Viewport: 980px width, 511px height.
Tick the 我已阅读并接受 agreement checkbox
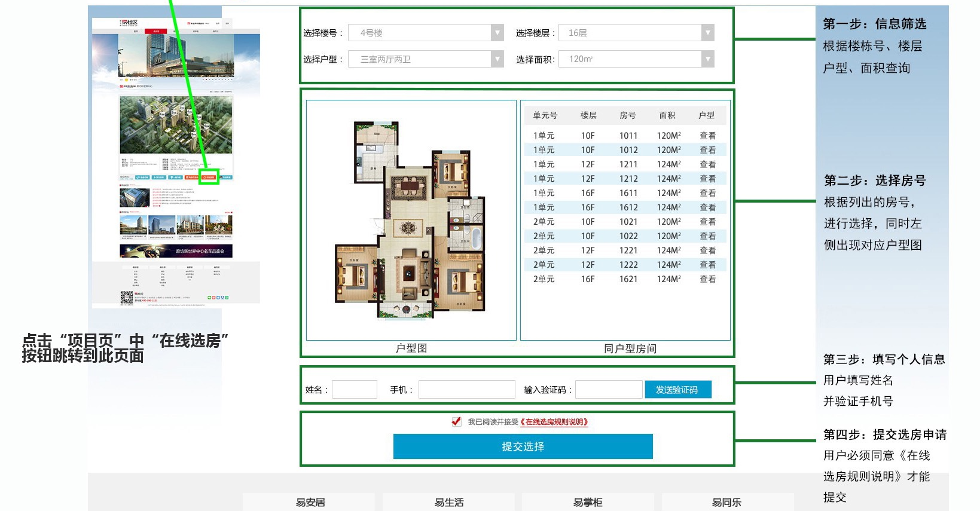pos(456,421)
